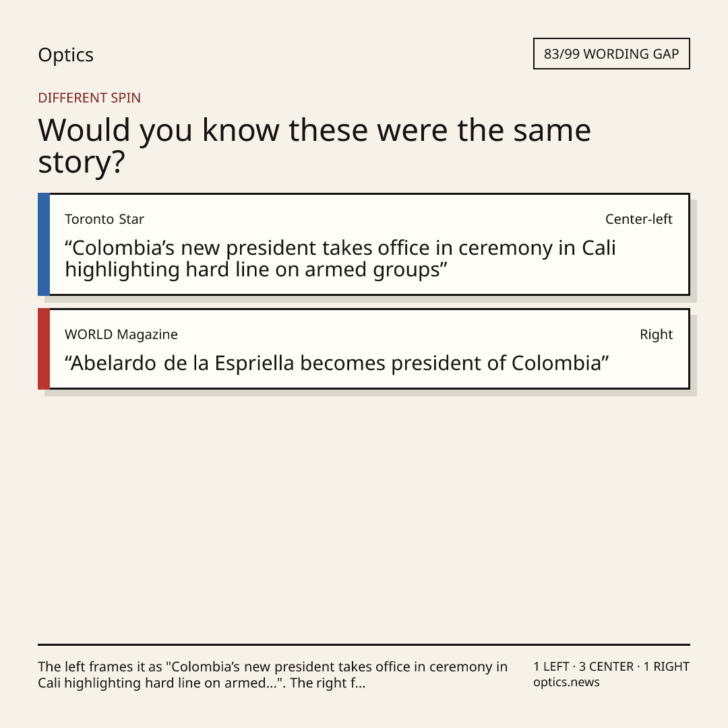Click the red bias color bar
Image resolution: width=728 pixels, height=728 pixels.
44,348
